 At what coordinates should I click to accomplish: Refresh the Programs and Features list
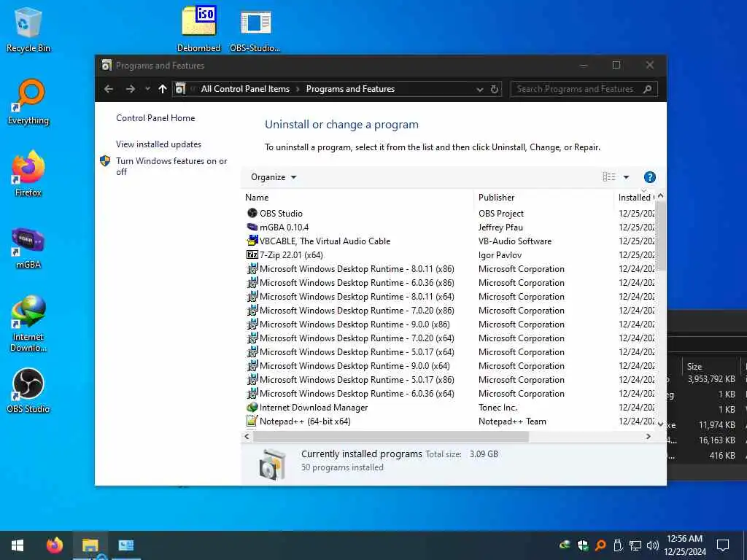[x=495, y=89]
